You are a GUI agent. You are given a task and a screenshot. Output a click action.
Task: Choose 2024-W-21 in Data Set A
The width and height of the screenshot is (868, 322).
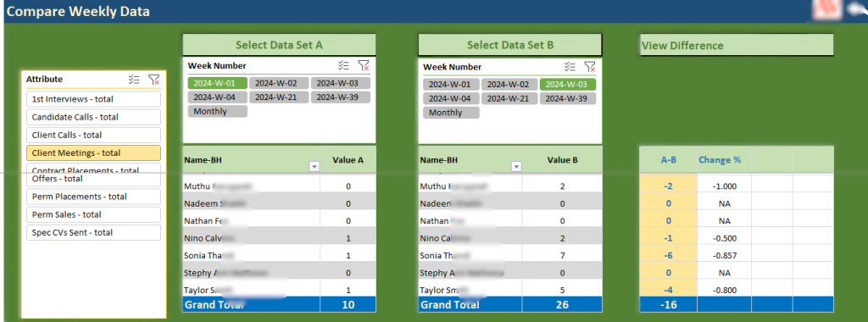(278, 97)
